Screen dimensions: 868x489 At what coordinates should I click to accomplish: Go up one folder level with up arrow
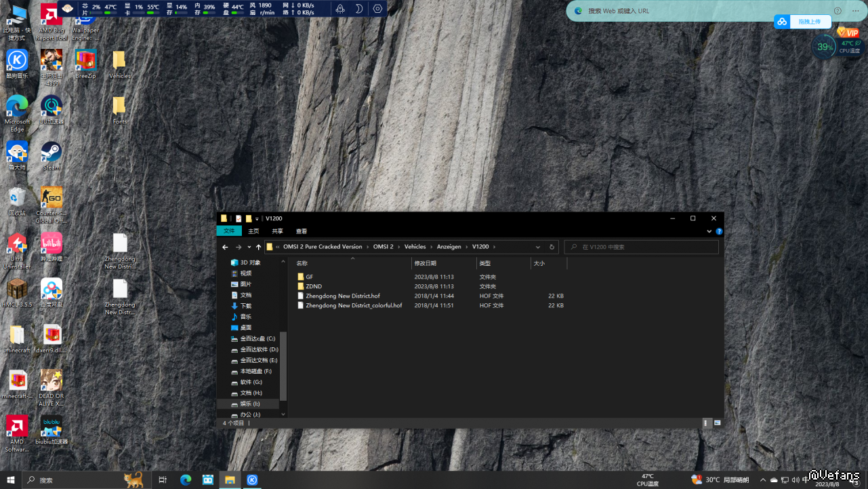[259, 247]
